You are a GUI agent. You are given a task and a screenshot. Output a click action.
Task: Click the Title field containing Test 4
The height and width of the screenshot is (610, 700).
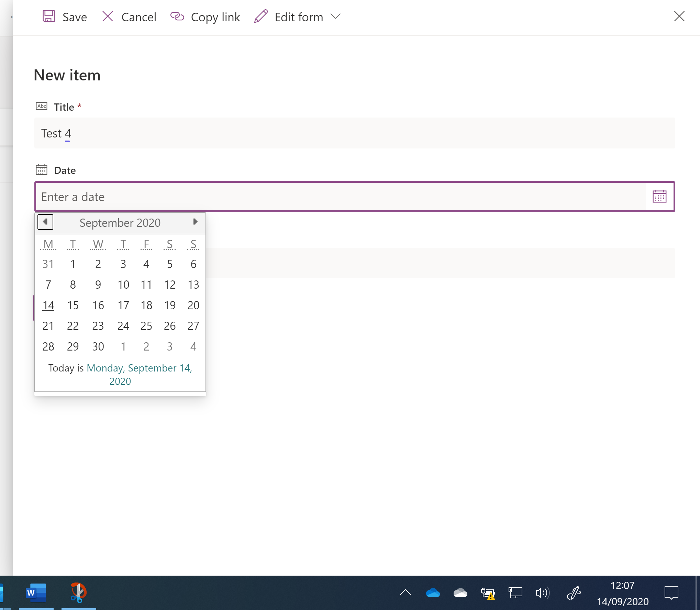(x=354, y=133)
